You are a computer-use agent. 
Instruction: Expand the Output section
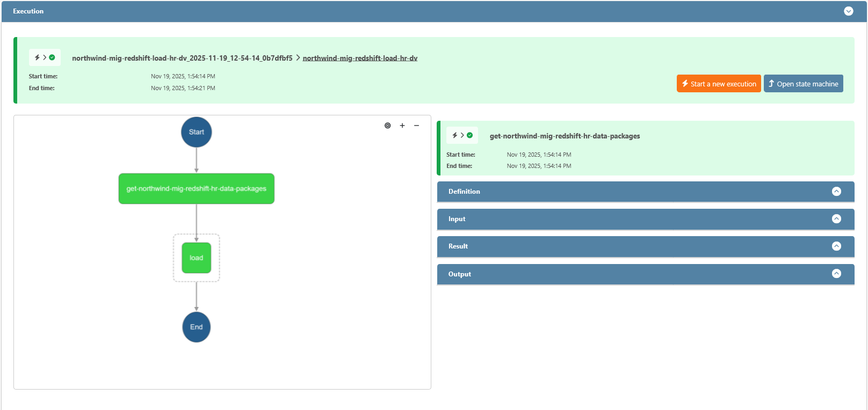pyautogui.click(x=836, y=274)
